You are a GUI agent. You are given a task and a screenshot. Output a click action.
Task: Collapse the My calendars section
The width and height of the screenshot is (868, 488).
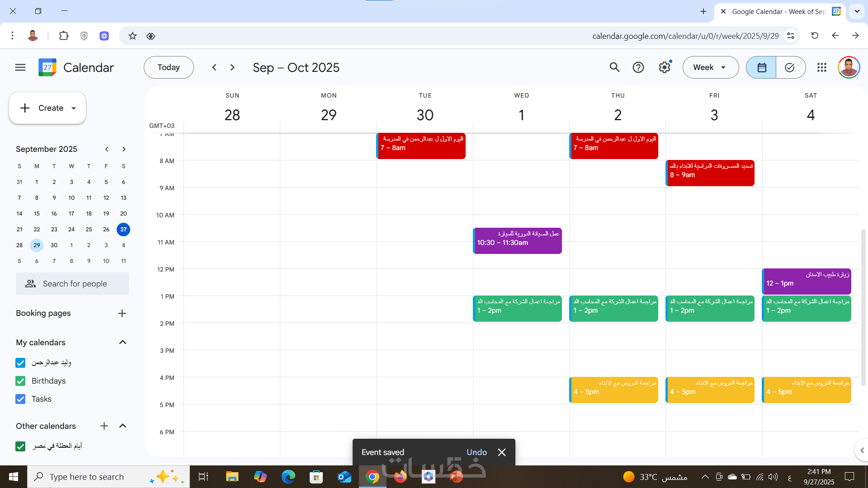pyautogui.click(x=123, y=342)
